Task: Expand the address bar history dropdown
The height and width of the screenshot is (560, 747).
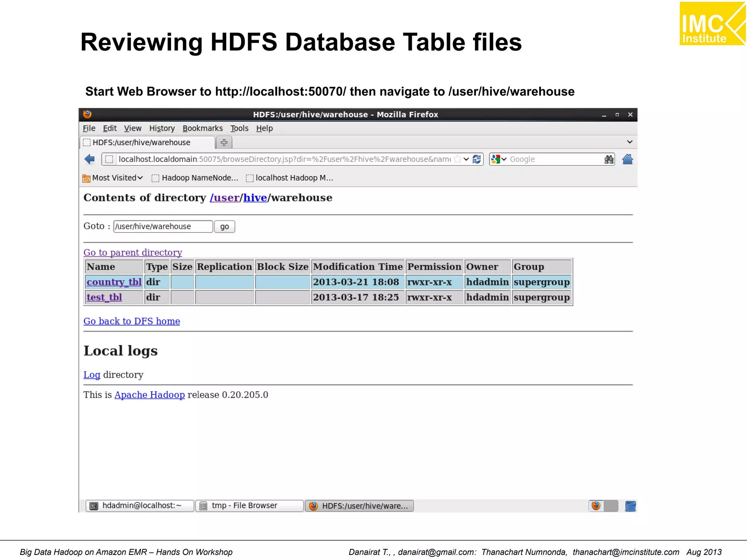Action: point(466,159)
